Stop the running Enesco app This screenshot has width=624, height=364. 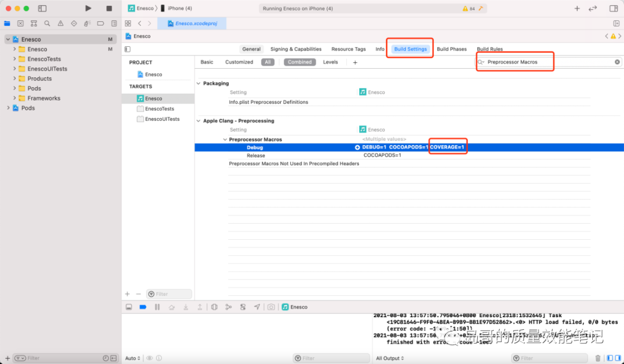click(109, 8)
